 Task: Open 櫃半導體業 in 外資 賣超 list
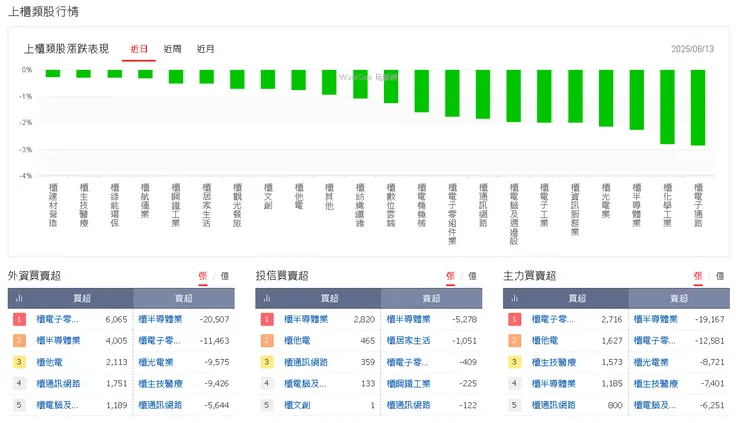coord(160,320)
